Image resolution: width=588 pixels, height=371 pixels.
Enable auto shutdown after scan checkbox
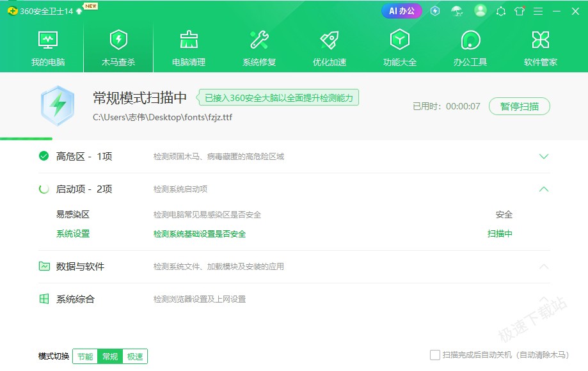click(435, 355)
